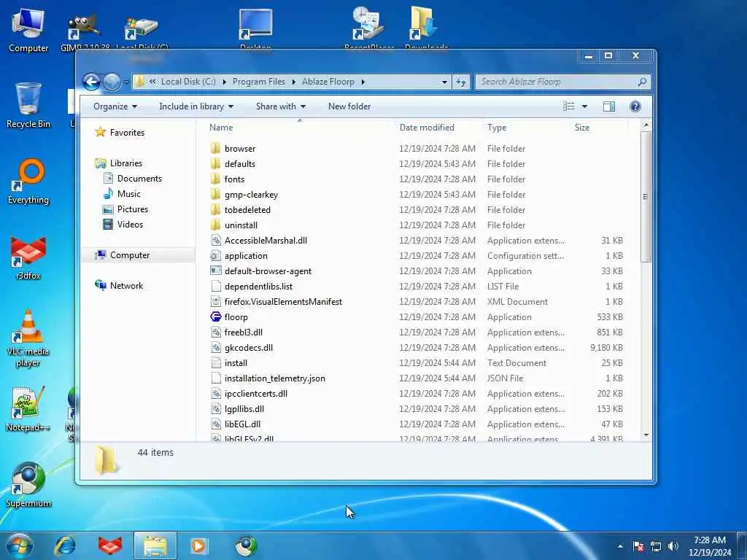Refresh the Ablaze Floorp folder view
Viewport: 747px width, 560px height.
[x=461, y=82]
